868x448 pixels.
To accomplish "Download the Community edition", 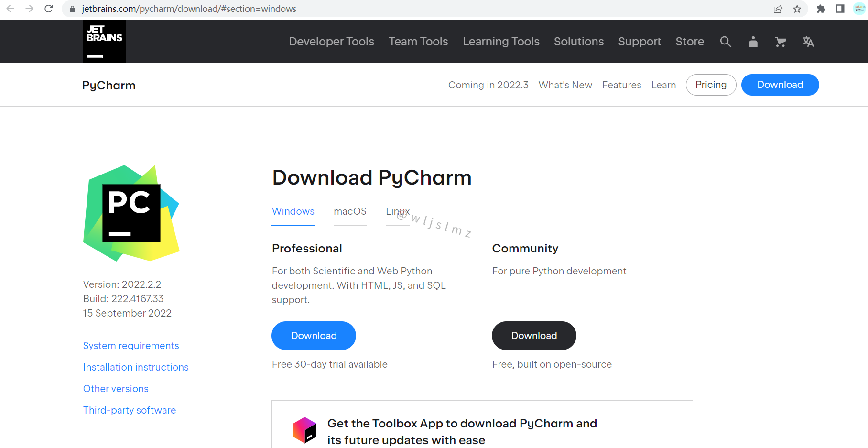I will tap(534, 335).
